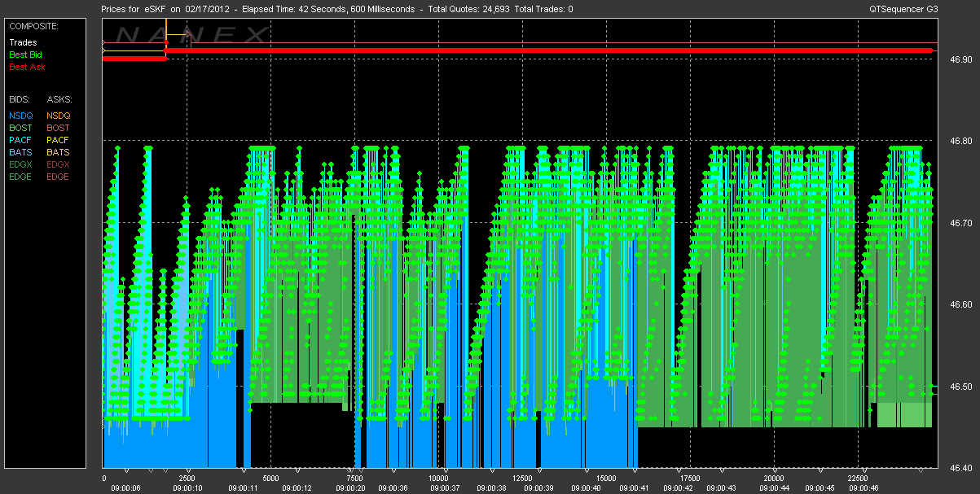The width and height of the screenshot is (980, 494).
Task: Click the 22500 quote count axis label
Action: pyautogui.click(x=858, y=478)
